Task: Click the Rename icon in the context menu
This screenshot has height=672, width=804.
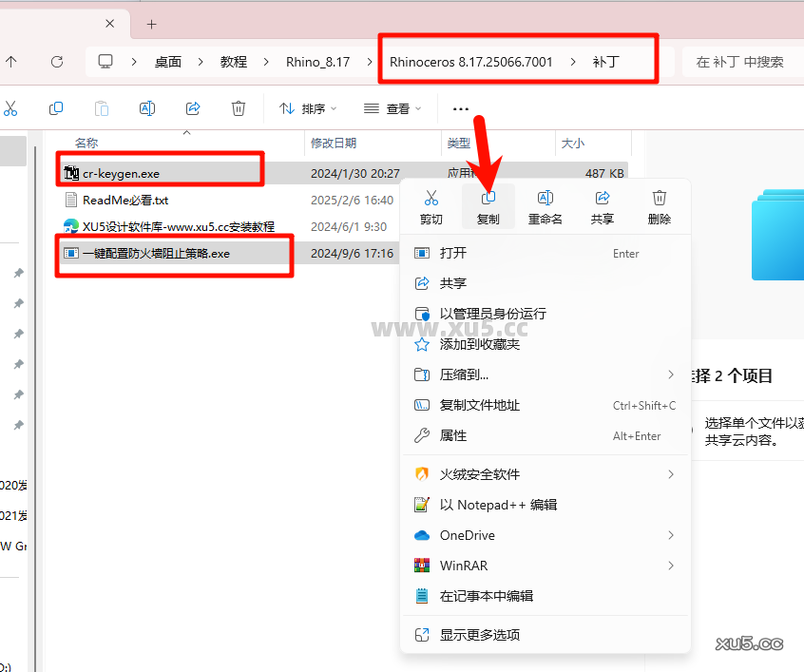Action: [545, 200]
